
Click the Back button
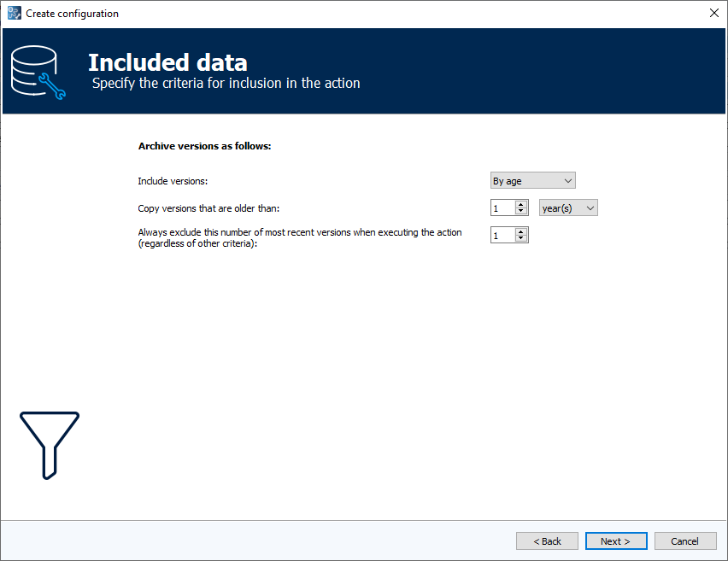pos(547,541)
